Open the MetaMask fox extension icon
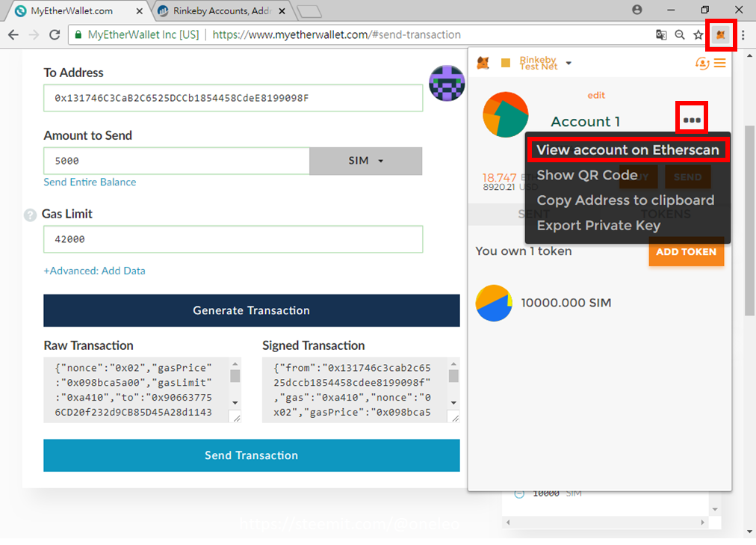This screenshot has width=756, height=545. [720, 34]
